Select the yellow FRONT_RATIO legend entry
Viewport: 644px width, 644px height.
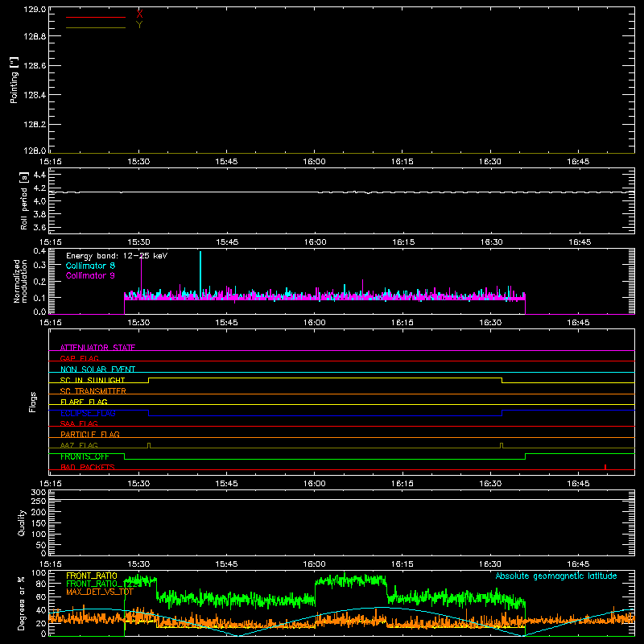(92, 576)
